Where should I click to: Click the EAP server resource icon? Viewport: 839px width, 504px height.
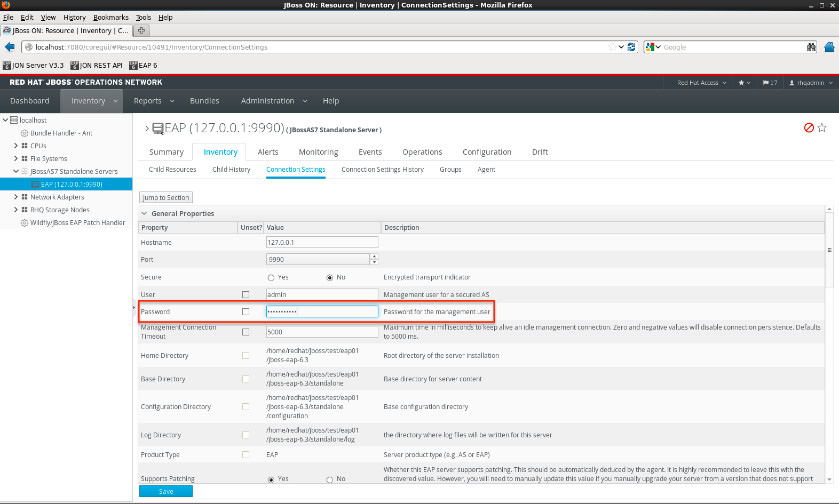[x=158, y=129]
